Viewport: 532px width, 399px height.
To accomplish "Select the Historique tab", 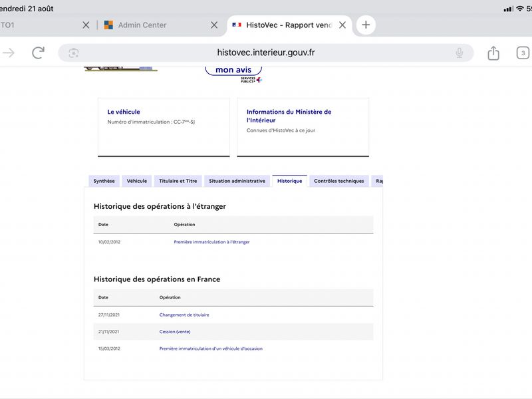I will tap(289, 181).
